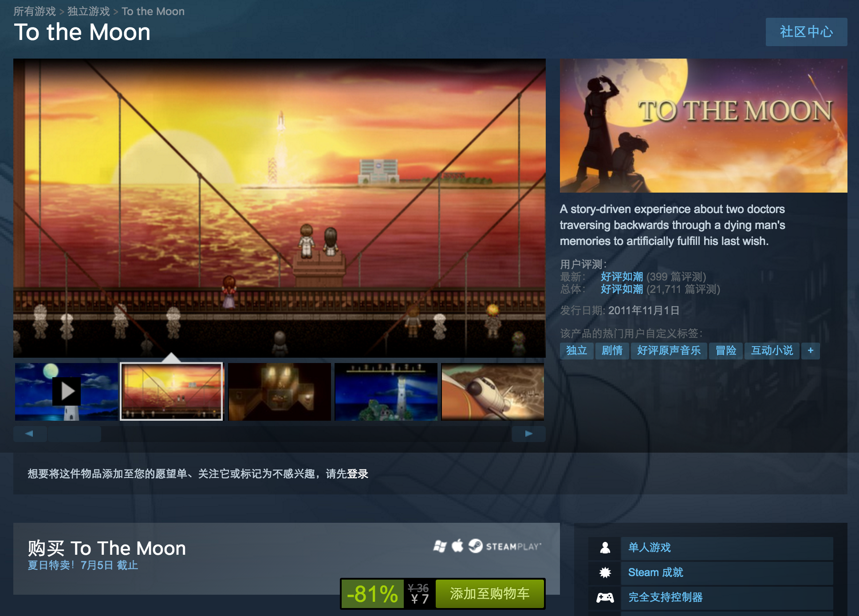
Task: Click the Apple platform icon
Action: tap(457, 545)
